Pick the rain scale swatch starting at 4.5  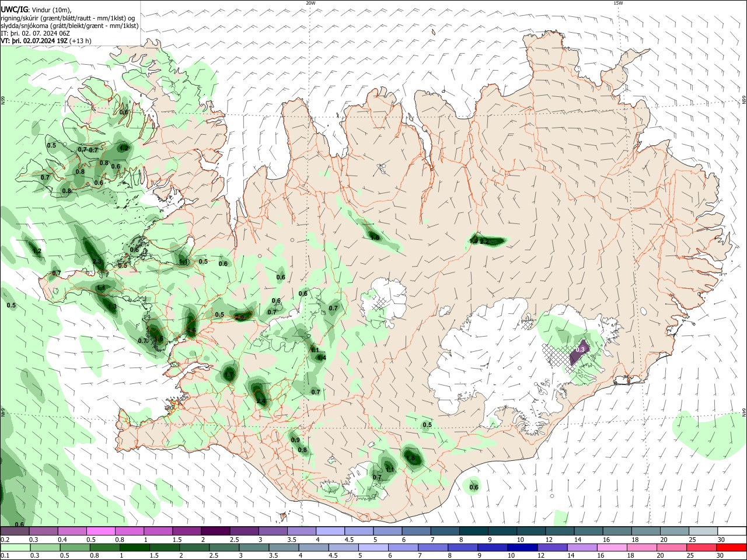[343, 547]
